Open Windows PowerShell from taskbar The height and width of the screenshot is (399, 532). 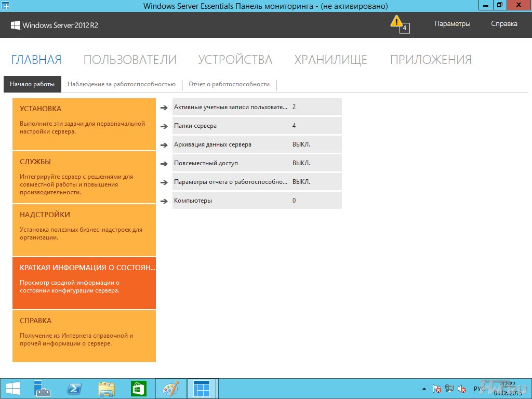tap(74, 389)
